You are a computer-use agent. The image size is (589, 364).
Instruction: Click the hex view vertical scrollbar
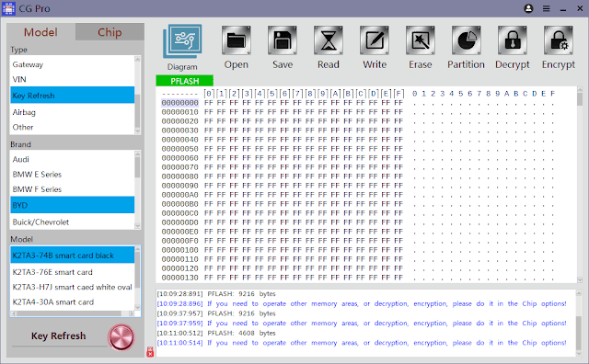pos(580,185)
